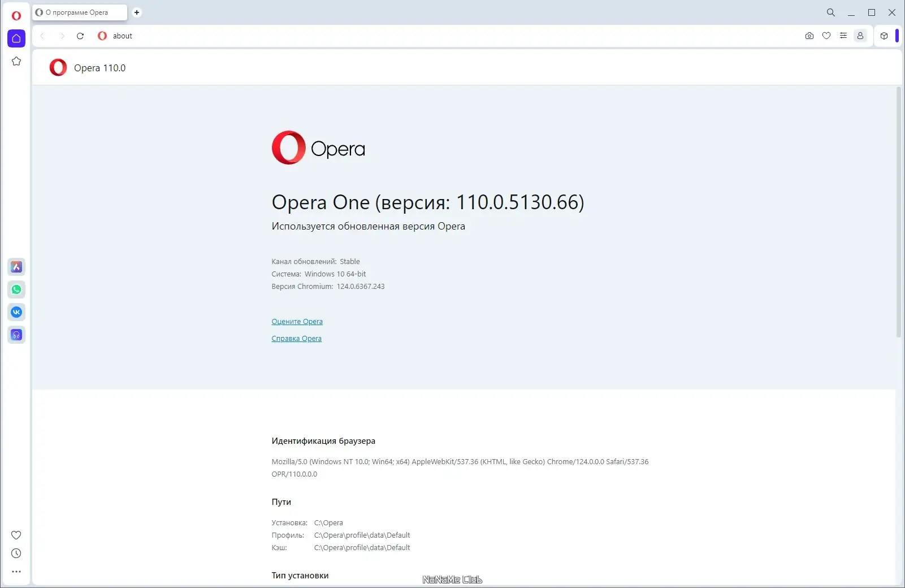This screenshot has width=905, height=588.
Task: Open tab search magnifier icon
Action: 831,12
